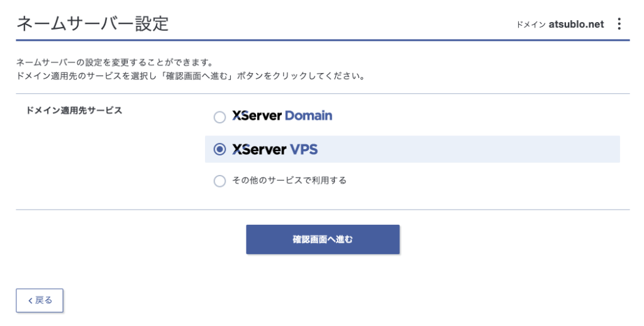Select the XServer Domain radio button

click(x=219, y=117)
